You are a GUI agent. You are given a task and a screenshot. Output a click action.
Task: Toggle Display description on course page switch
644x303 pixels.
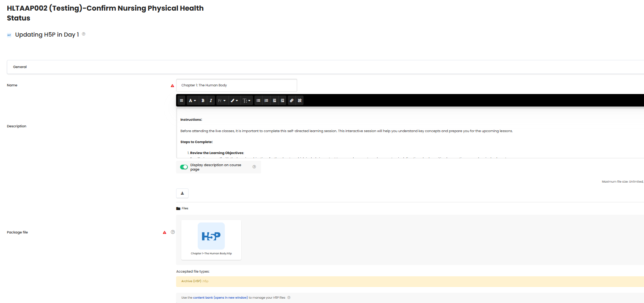184,167
